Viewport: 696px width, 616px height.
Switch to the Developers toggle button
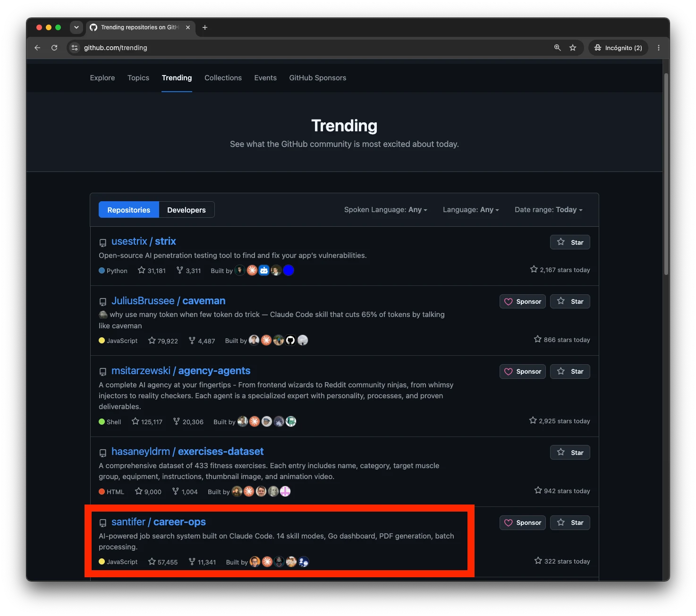(187, 210)
